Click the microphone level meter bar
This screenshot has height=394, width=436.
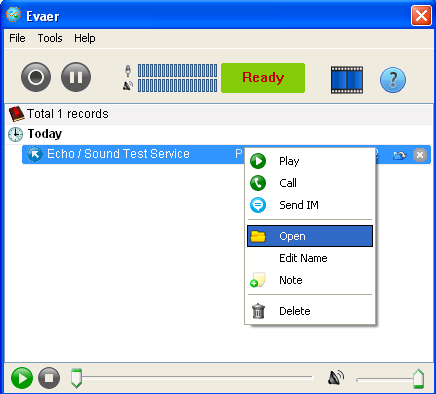coord(177,71)
